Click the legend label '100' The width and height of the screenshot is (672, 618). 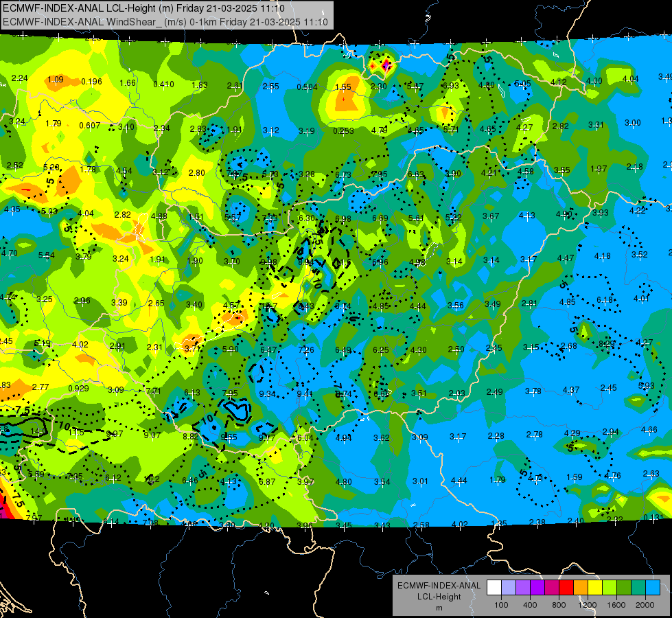tap(501, 605)
